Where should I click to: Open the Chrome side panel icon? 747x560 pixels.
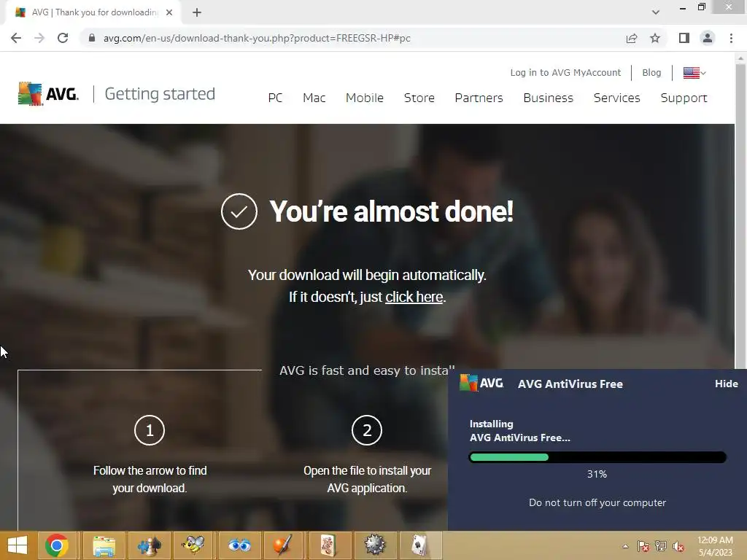[684, 38]
